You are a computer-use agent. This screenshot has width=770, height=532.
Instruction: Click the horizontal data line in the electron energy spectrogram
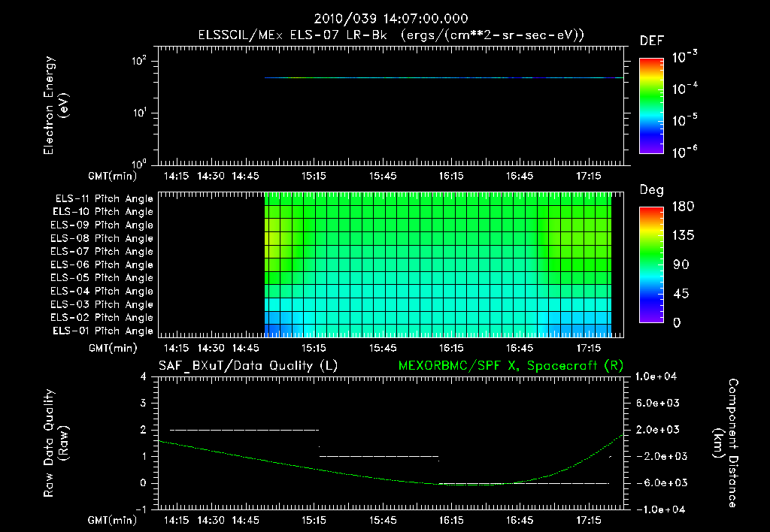point(444,77)
